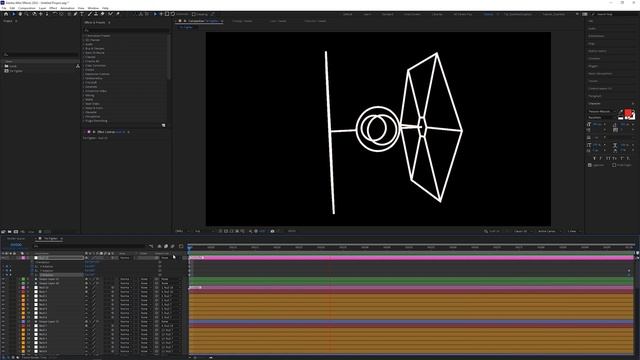Select the Selection (arrow) tool
The width and height of the screenshot is (640, 360).
13,14
